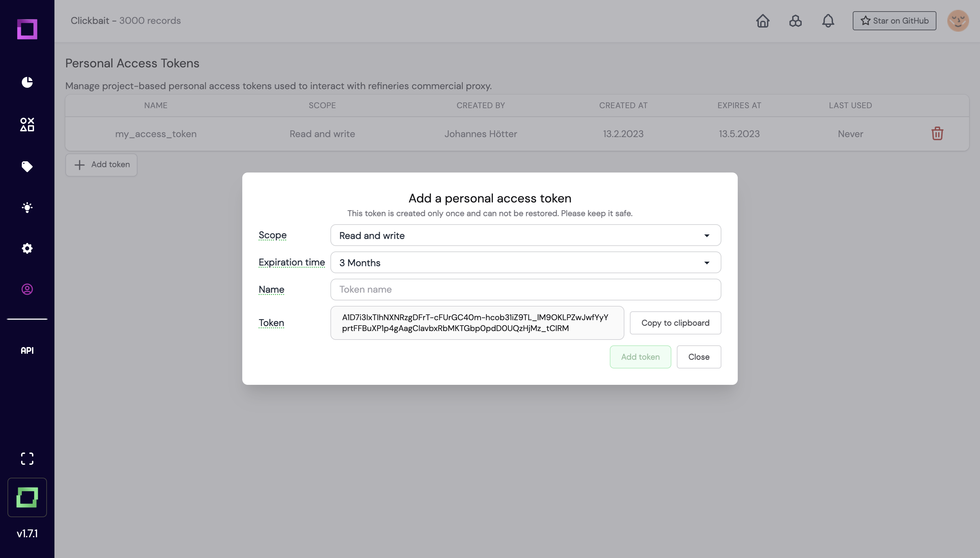Click the Read and write scope cell
The image size is (980, 558).
tap(322, 134)
